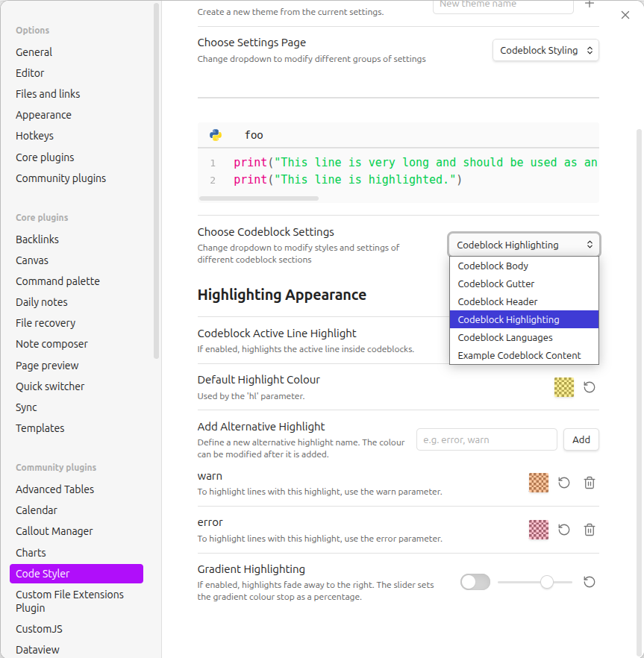Focus the alternative highlight name field
Viewport: 644px width, 658px height.
[x=487, y=439]
